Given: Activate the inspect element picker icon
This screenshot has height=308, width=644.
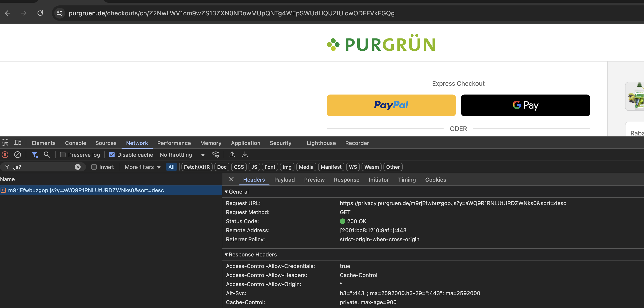Looking at the screenshot, I should click(5, 143).
